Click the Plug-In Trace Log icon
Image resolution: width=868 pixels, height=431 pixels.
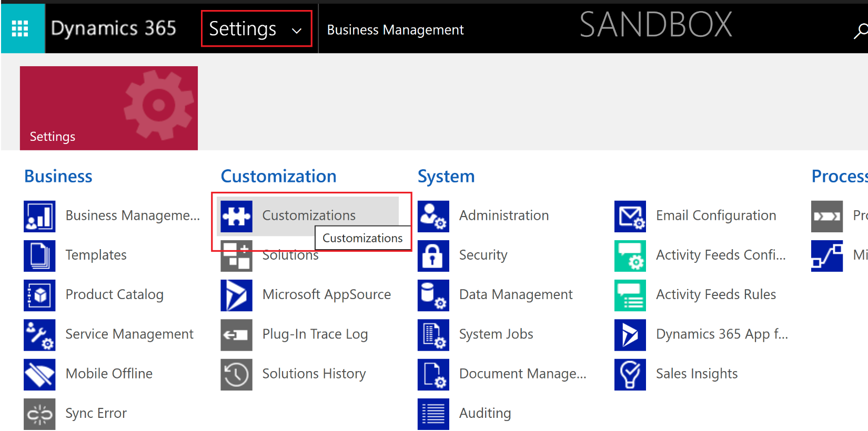pyautogui.click(x=236, y=335)
